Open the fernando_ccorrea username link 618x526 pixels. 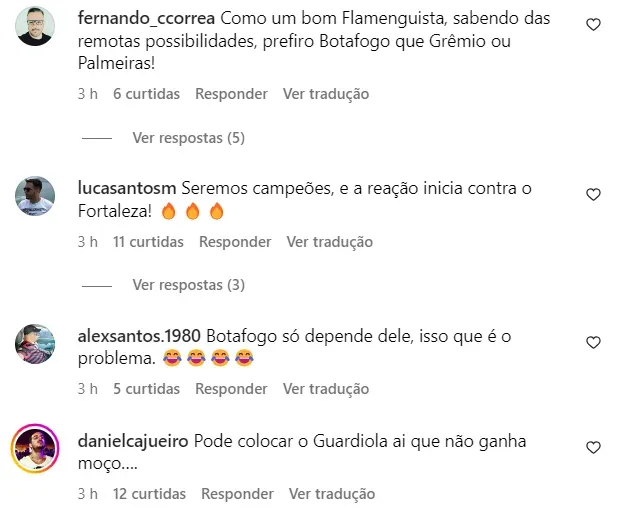point(146,19)
